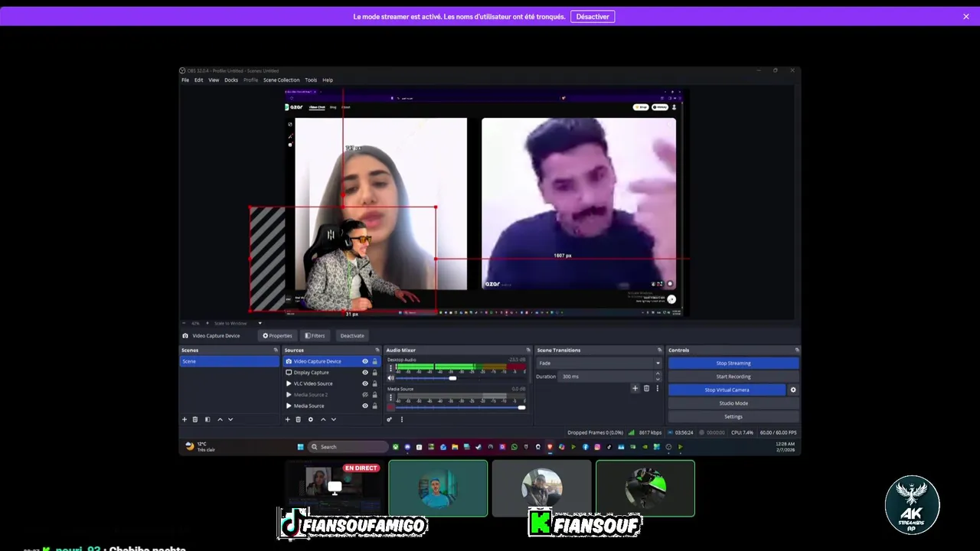
Task: Open File menu in OBS
Action: coord(185,80)
